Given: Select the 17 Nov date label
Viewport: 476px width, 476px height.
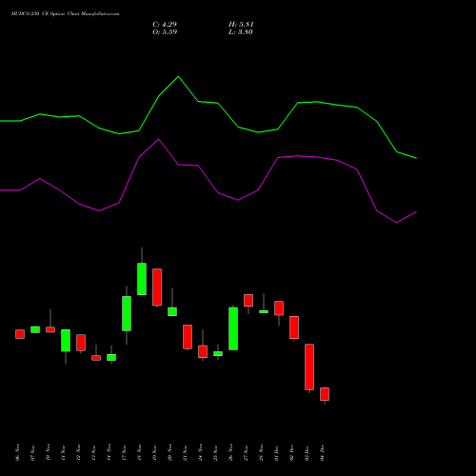Looking at the screenshot, I should click(x=124, y=452).
